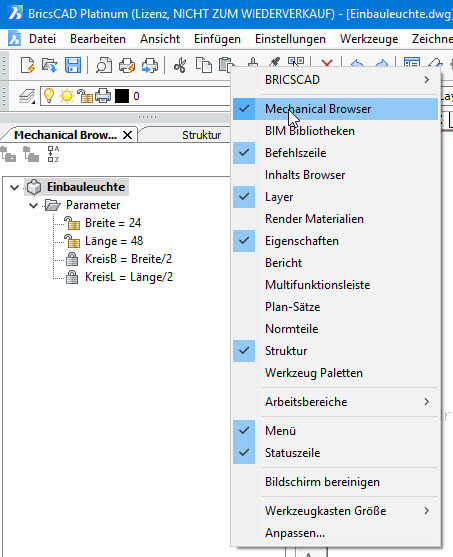Image resolution: width=453 pixels, height=557 pixels.
Task: Cut selection with scissors icon
Action: pos(180,66)
